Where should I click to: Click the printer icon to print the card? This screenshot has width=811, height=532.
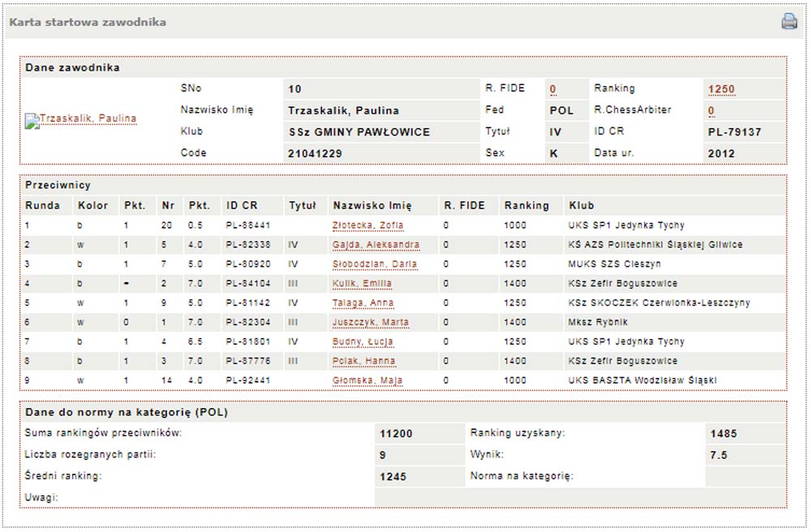789,22
